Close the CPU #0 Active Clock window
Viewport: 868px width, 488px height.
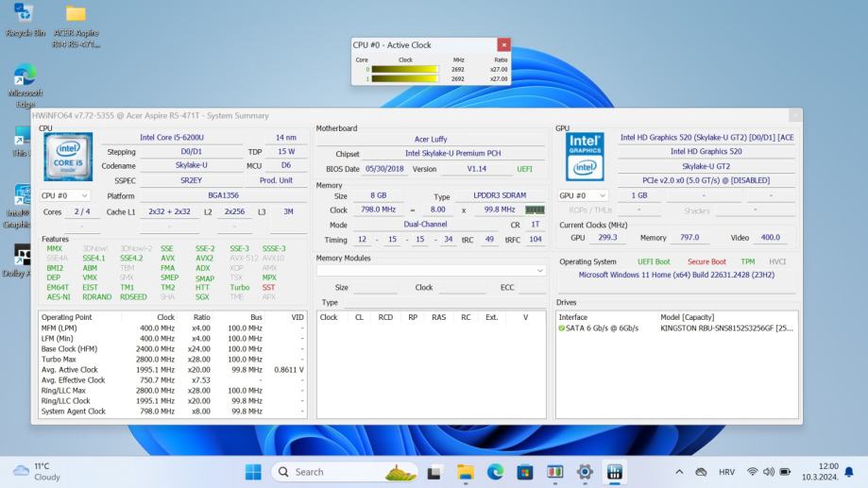[503, 44]
